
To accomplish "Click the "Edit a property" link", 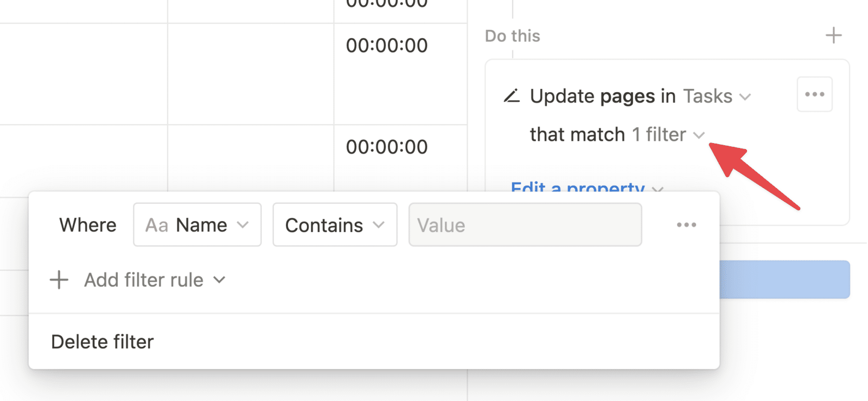I will coord(577,189).
